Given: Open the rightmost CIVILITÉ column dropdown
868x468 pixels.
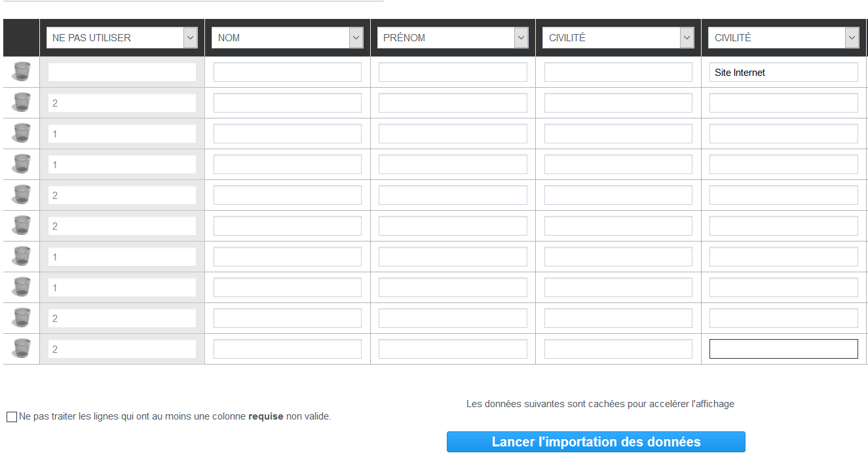Looking at the screenshot, I should click(852, 37).
